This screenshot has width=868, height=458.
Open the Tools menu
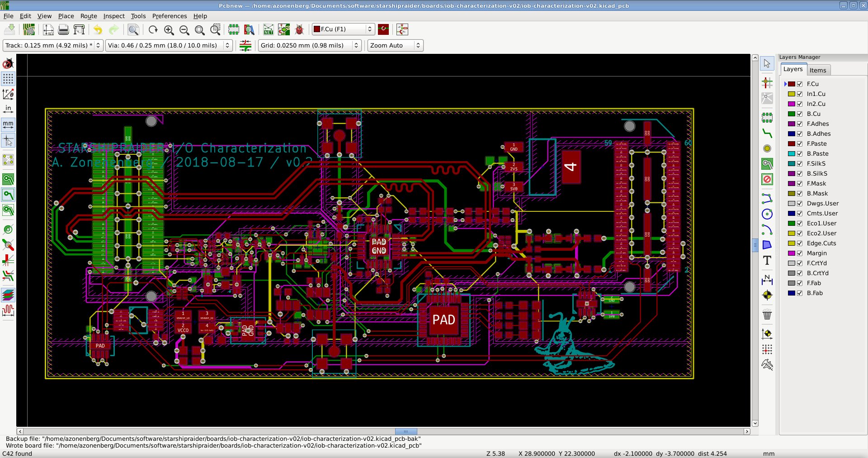pyautogui.click(x=138, y=16)
